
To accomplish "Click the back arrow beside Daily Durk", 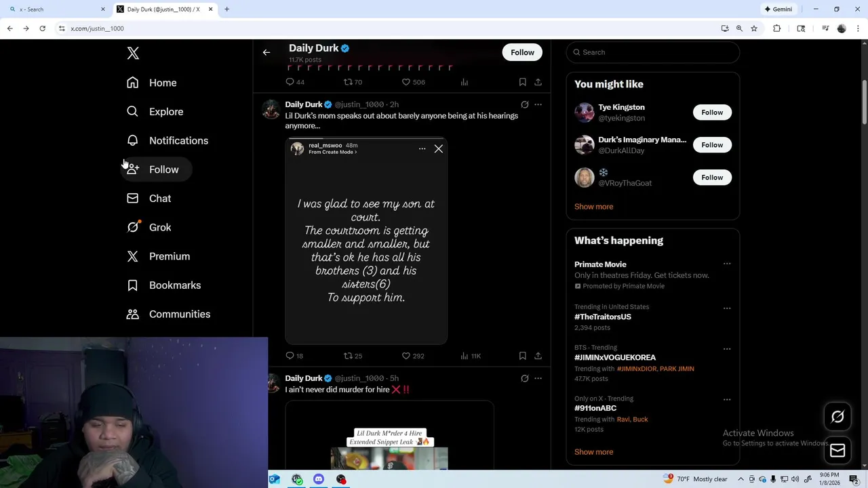I will click(x=267, y=52).
